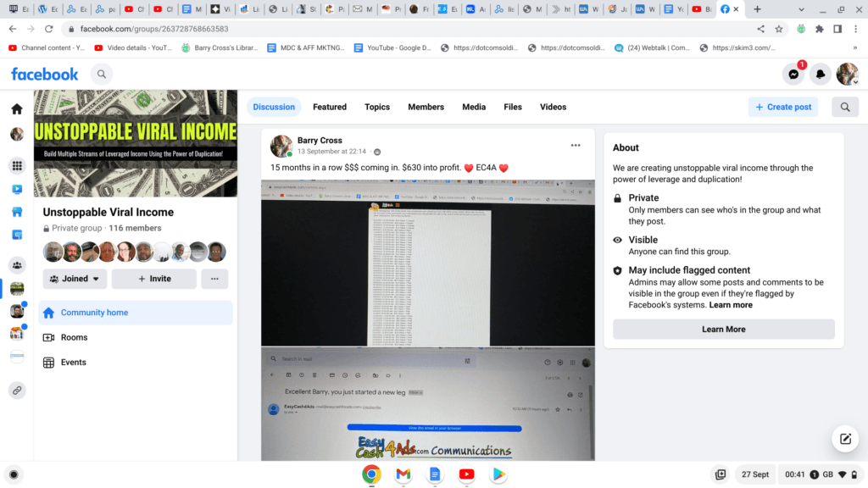Open the link shortcut icon in sidebar
The width and height of the screenshot is (868, 488).
click(17, 391)
